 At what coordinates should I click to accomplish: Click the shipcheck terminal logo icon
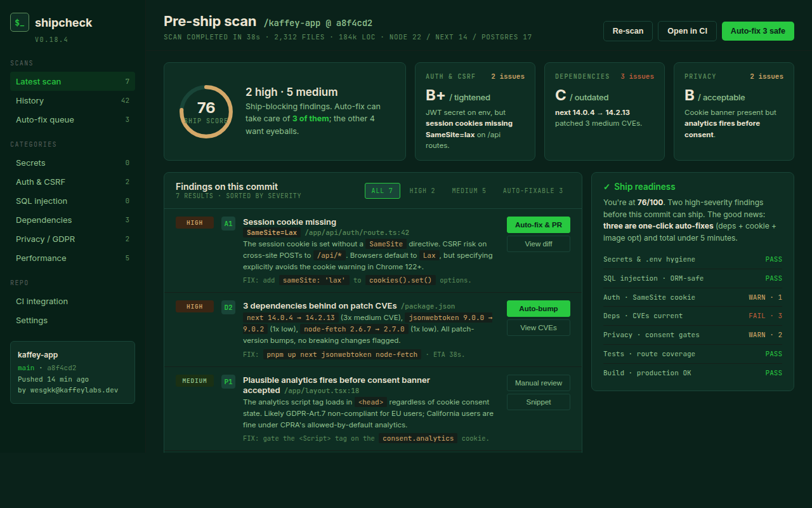point(20,22)
